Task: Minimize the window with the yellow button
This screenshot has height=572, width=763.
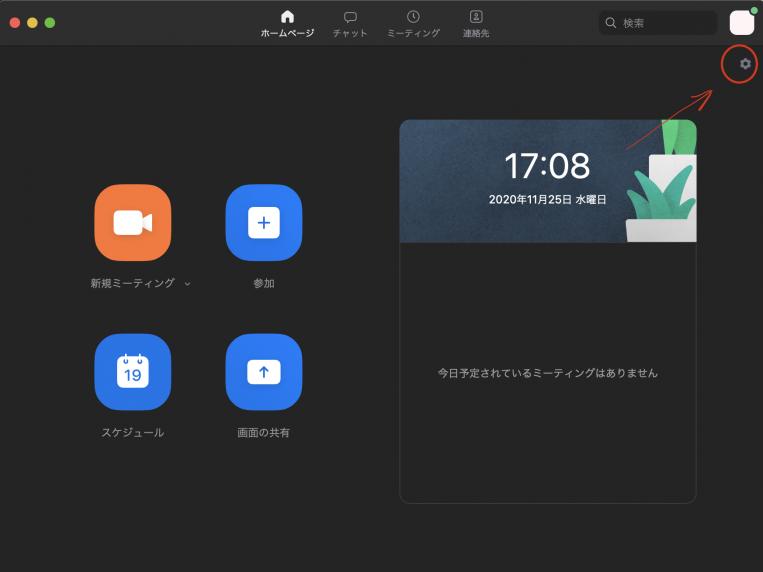Action: pos(32,23)
